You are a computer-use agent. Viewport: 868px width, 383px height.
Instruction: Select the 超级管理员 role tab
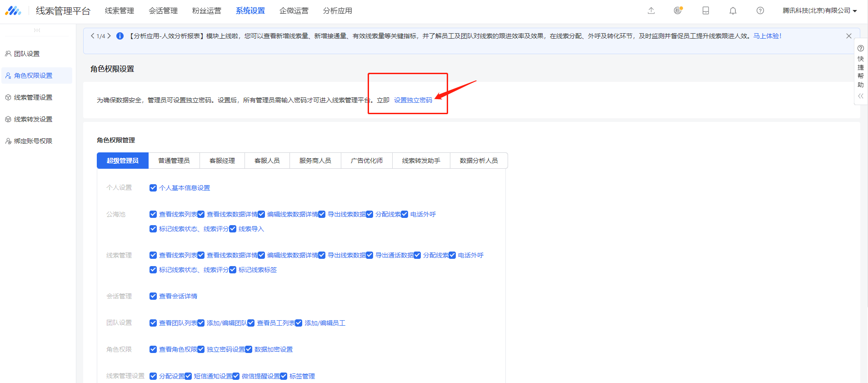click(x=123, y=161)
